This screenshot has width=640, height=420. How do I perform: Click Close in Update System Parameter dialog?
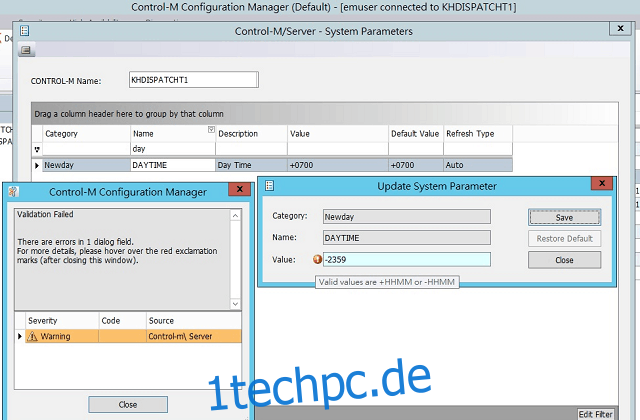[564, 260]
